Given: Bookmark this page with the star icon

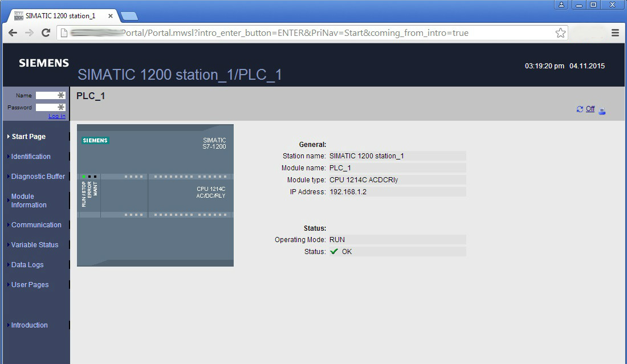Looking at the screenshot, I should [561, 33].
